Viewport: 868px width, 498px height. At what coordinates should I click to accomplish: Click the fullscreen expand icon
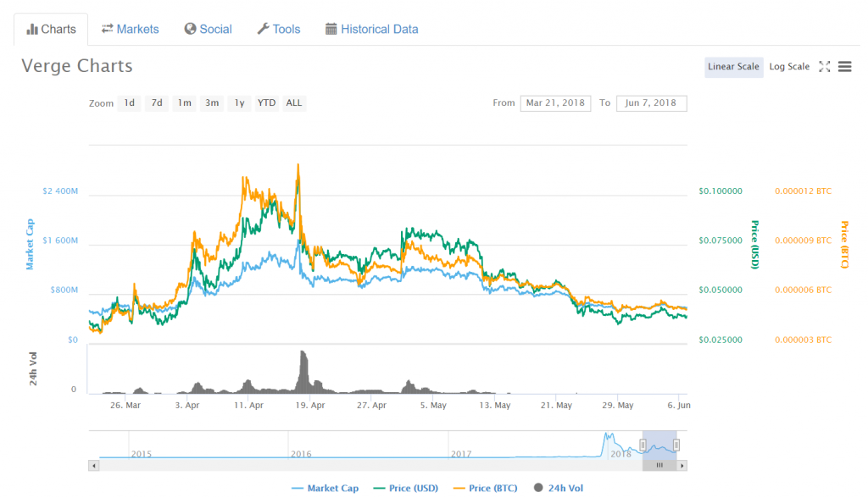[x=825, y=67]
